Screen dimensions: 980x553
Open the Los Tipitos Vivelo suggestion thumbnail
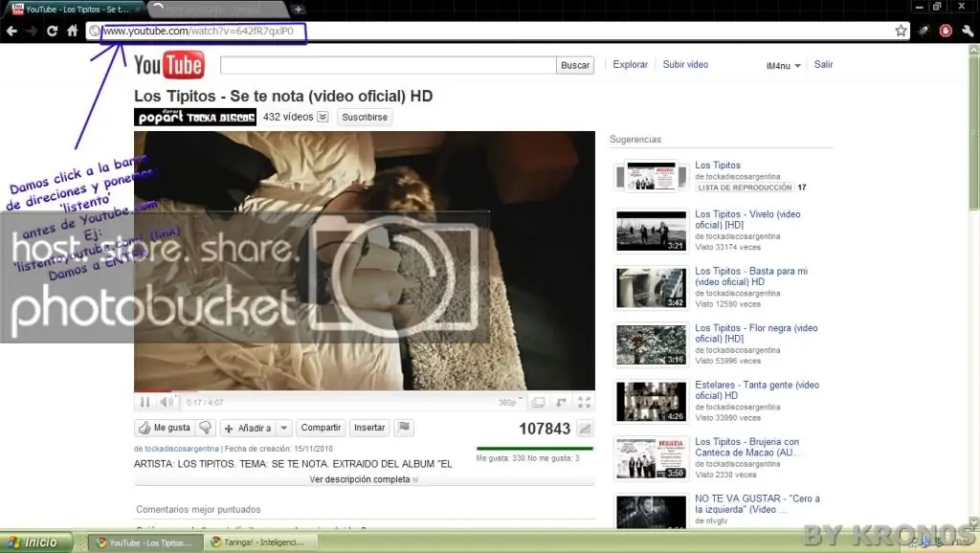click(x=651, y=231)
